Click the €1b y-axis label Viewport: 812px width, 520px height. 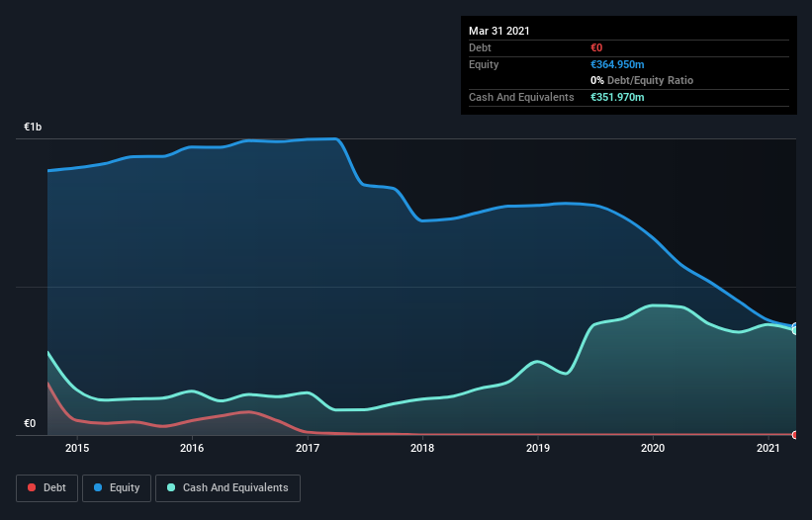click(x=33, y=127)
